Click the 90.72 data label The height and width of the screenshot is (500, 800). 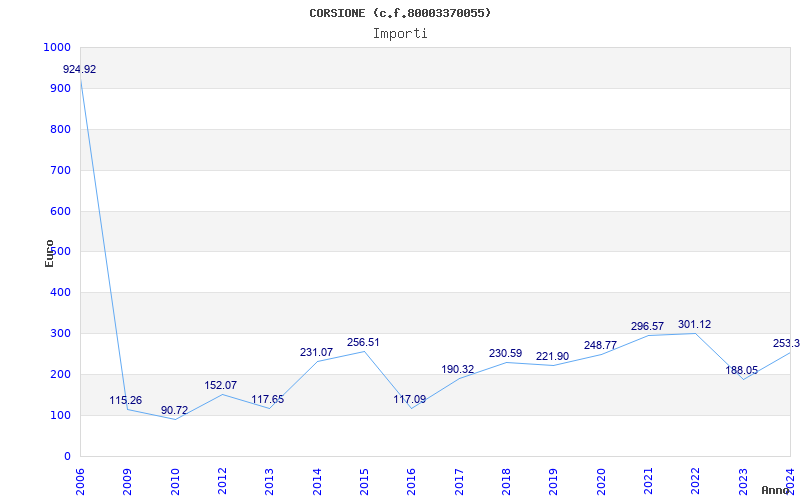click(174, 410)
